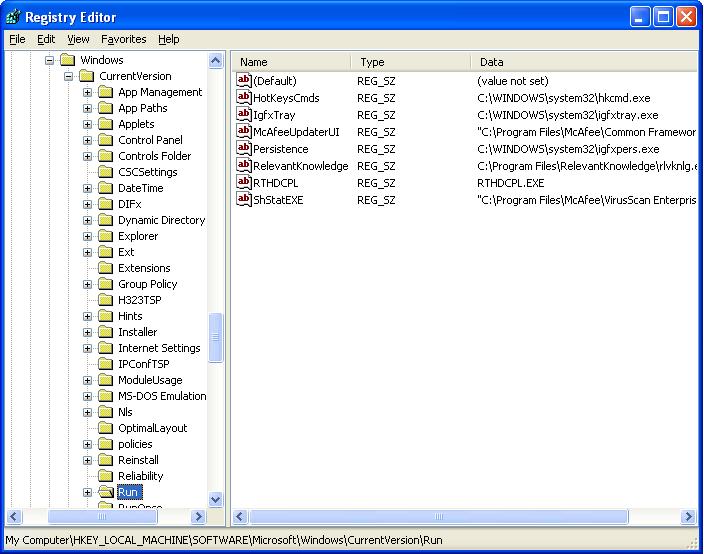Click the Hints folder icon
The height and width of the screenshot is (554, 704).
tap(106, 316)
